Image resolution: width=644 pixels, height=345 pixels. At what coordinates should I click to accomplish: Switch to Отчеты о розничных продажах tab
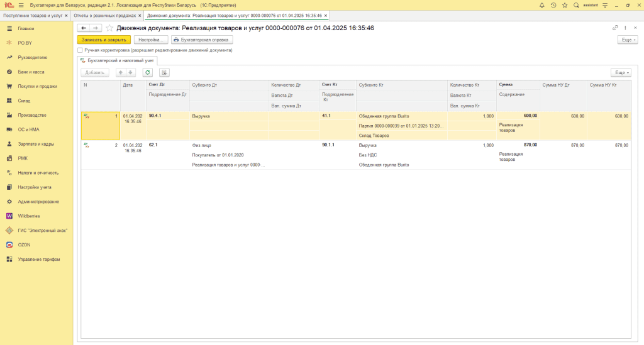(105, 16)
